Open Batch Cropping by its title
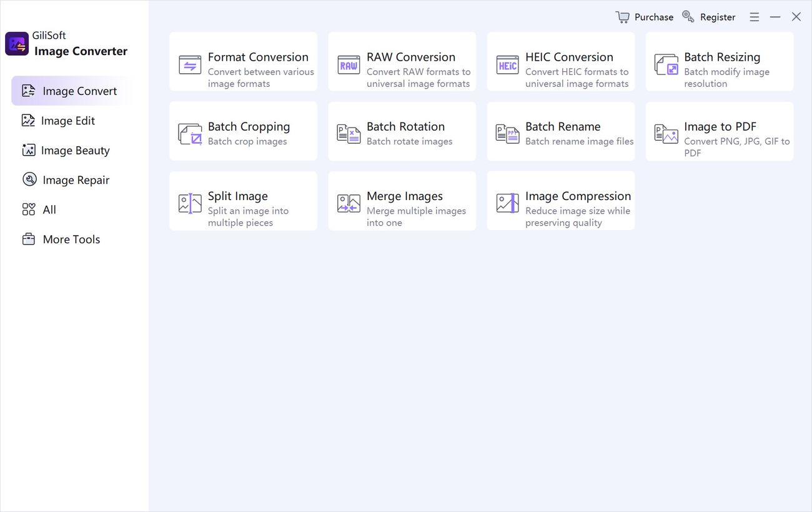812x512 pixels. pyautogui.click(x=249, y=126)
